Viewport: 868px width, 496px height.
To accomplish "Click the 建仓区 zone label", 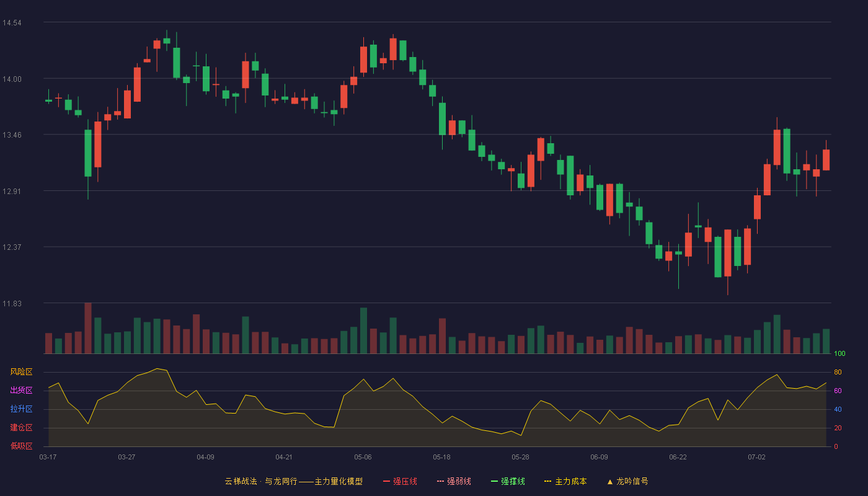I will [x=21, y=428].
